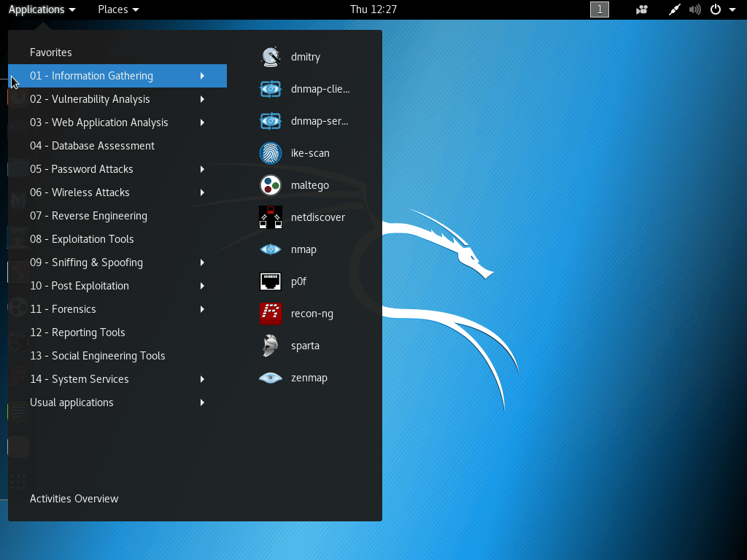Launch nmap using its eye icon
747x560 pixels.
(271, 249)
